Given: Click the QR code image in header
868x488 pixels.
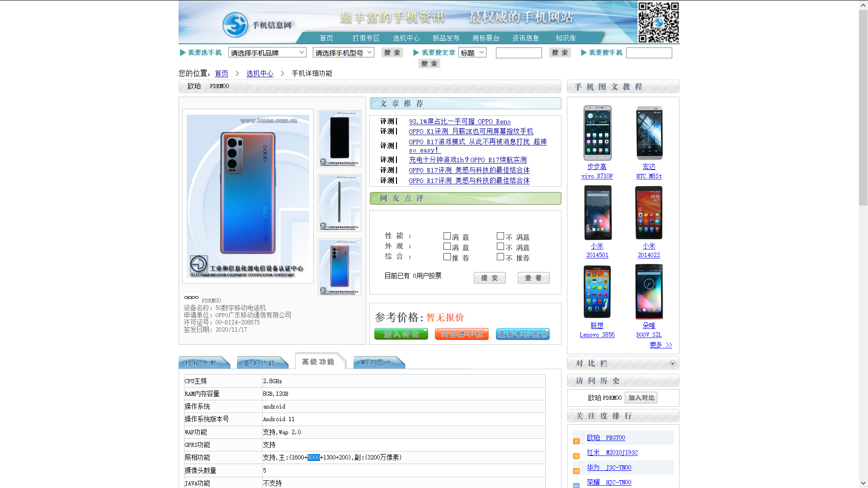Looking at the screenshot, I should click(x=659, y=22).
